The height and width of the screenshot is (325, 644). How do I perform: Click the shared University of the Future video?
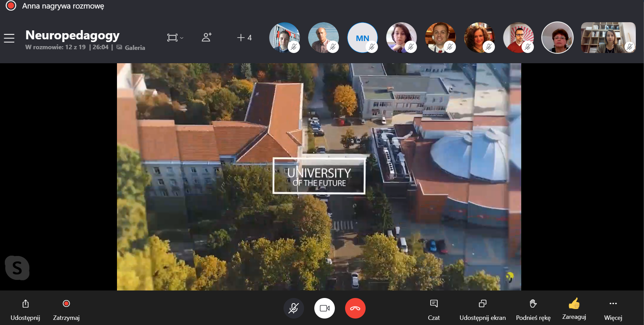[319, 177]
